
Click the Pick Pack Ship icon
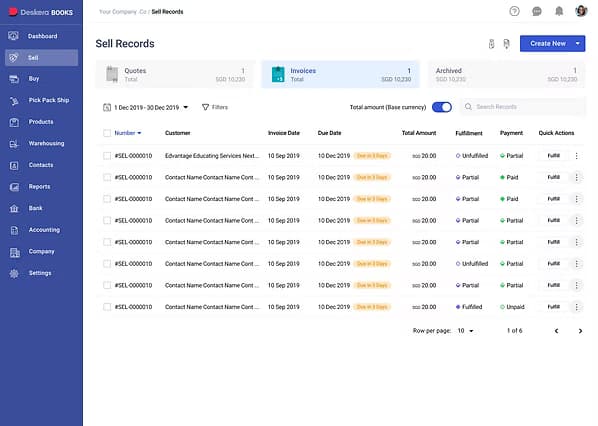14,101
